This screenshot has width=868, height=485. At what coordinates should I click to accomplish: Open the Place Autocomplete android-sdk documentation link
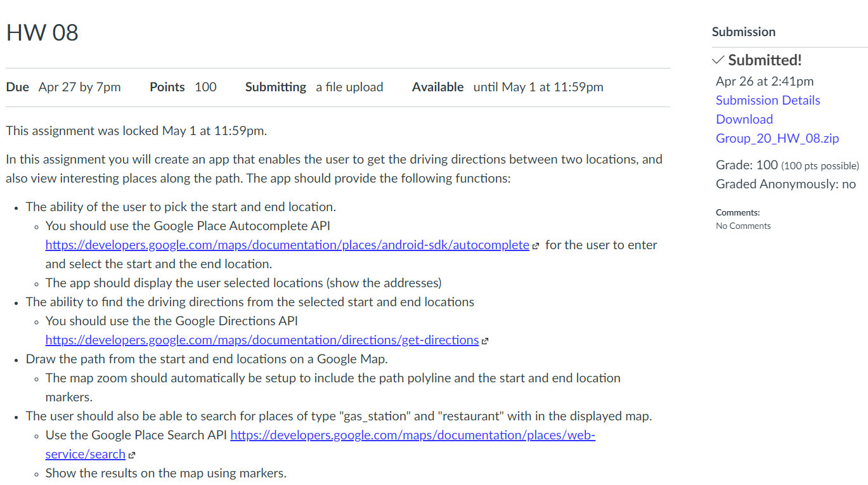[x=287, y=245]
